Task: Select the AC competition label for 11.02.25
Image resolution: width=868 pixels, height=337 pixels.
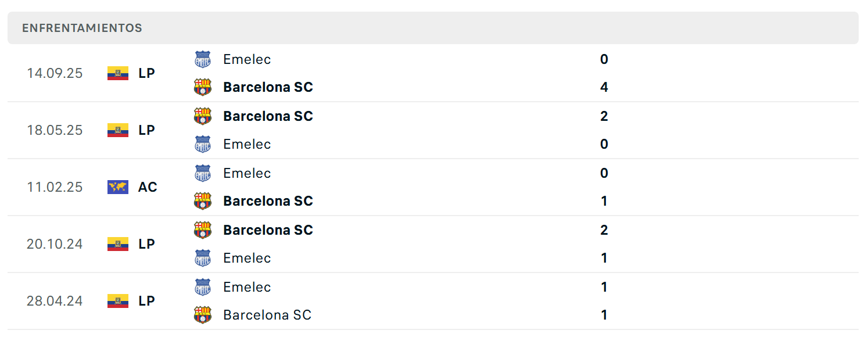Action: click(x=148, y=187)
